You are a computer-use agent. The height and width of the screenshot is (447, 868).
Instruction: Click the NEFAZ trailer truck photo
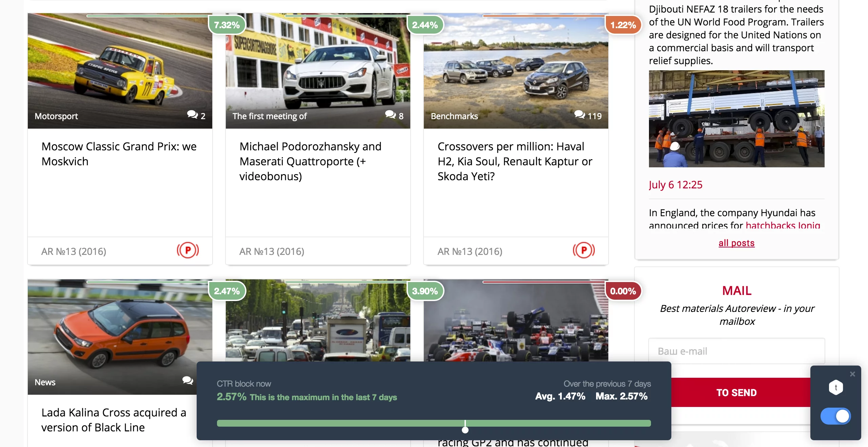(736, 118)
